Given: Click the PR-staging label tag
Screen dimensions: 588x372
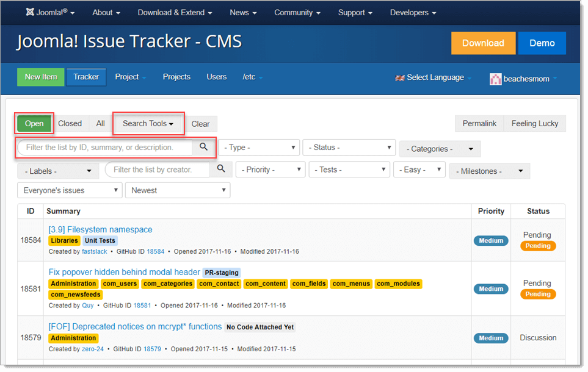Looking at the screenshot, I should (x=222, y=273).
